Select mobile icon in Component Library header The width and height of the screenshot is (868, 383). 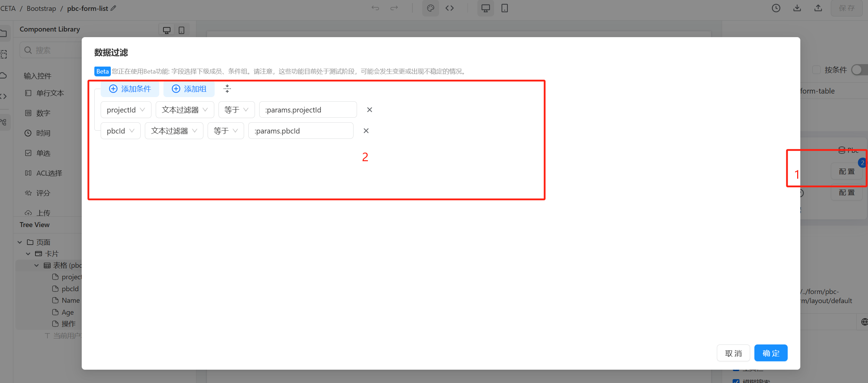click(x=181, y=30)
